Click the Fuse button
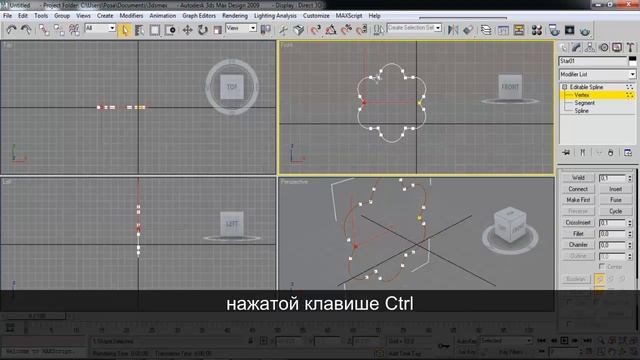This screenshot has width=640, height=360. click(x=616, y=200)
